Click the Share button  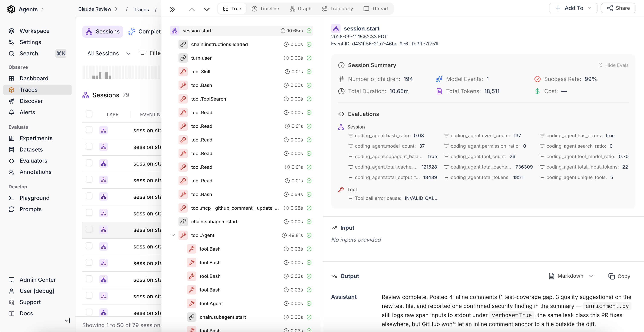tap(618, 8)
